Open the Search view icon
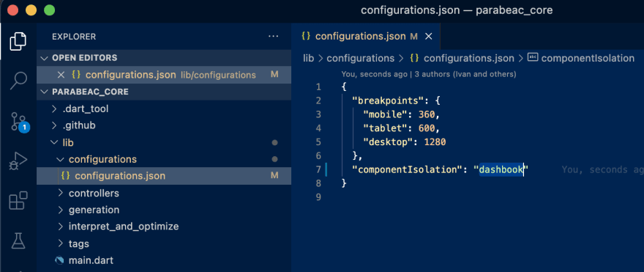Image resolution: width=644 pixels, height=272 pixels. tap(18, 81)
